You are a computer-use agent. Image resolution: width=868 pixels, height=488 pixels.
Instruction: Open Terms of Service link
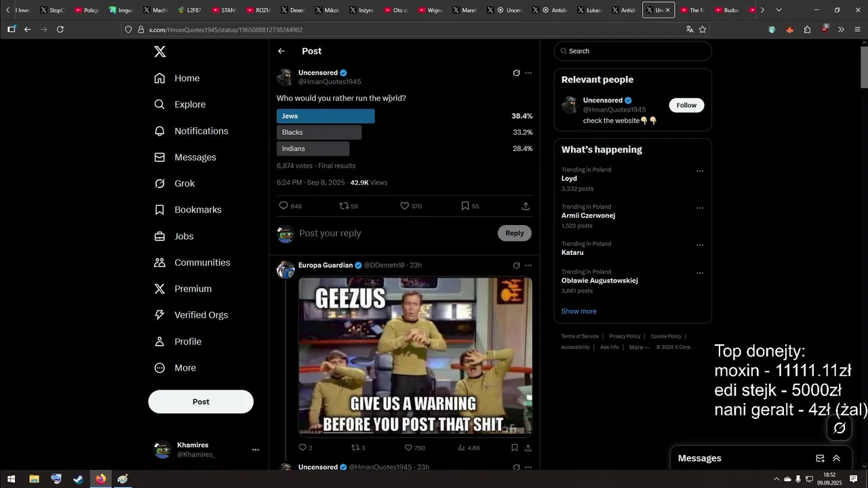click(x=580, y=336)
